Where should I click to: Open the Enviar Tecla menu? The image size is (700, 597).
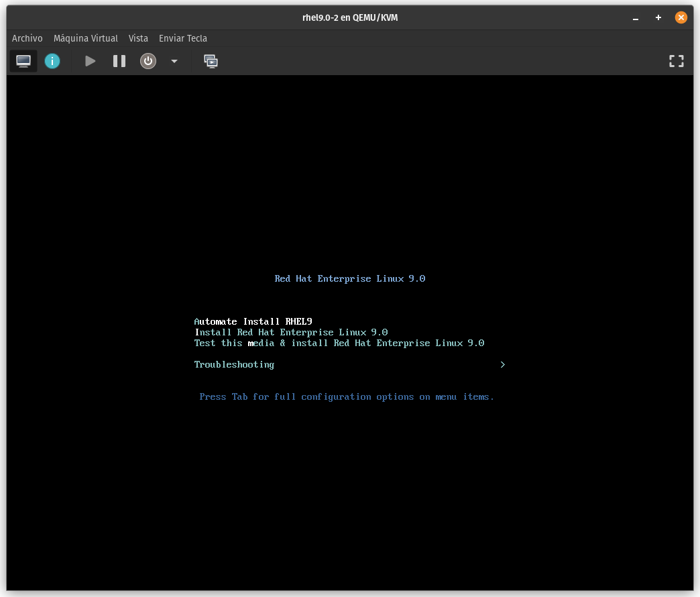[183, 38]
